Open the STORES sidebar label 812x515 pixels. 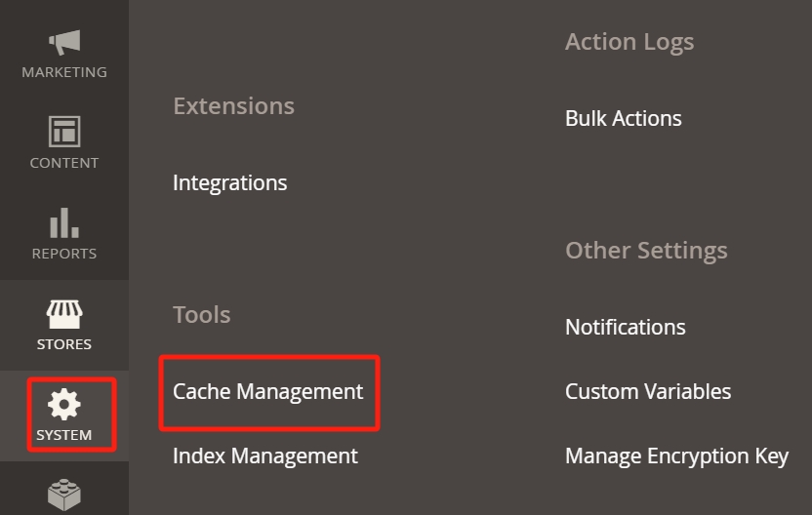(x=64, y=344)
